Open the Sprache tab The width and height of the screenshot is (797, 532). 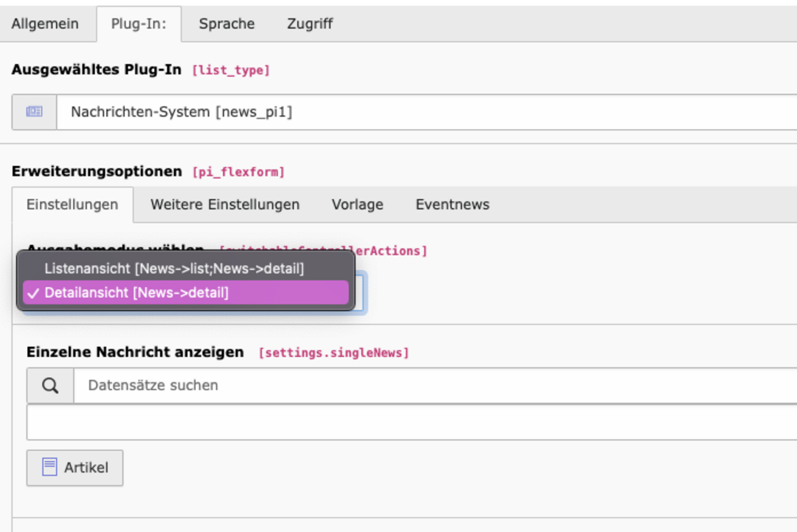[x=227, y=24]
